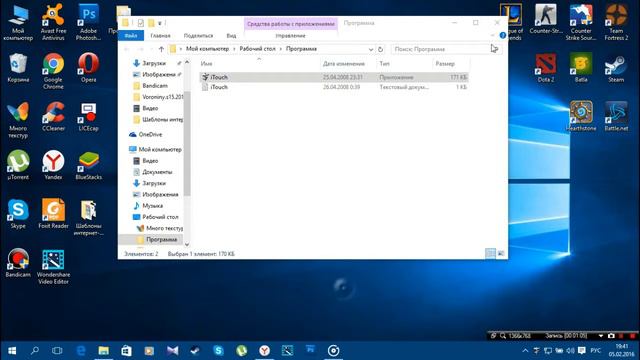The height and width of the screenshot is (360, 640).
Task: Go up one folder level in Explorer
Action: click(x=161, y=49)
